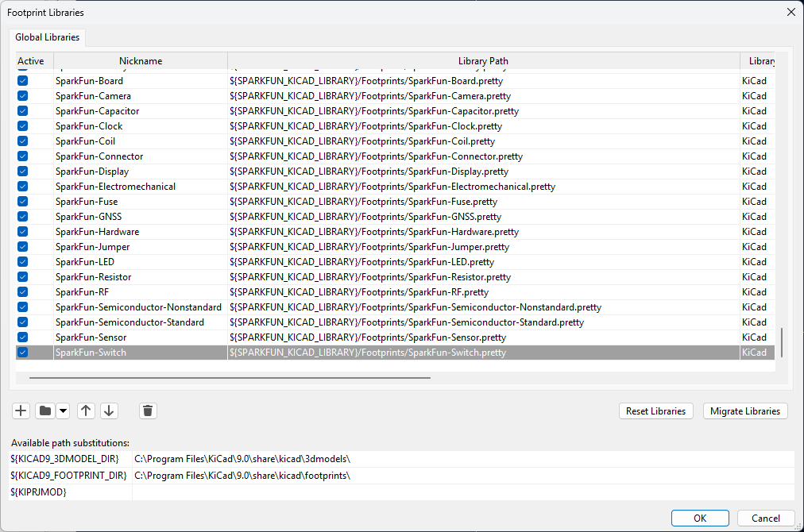Close the Footprint Libraries dialog
This screenshot has width=804, height=532.
(x=791, y=12)
